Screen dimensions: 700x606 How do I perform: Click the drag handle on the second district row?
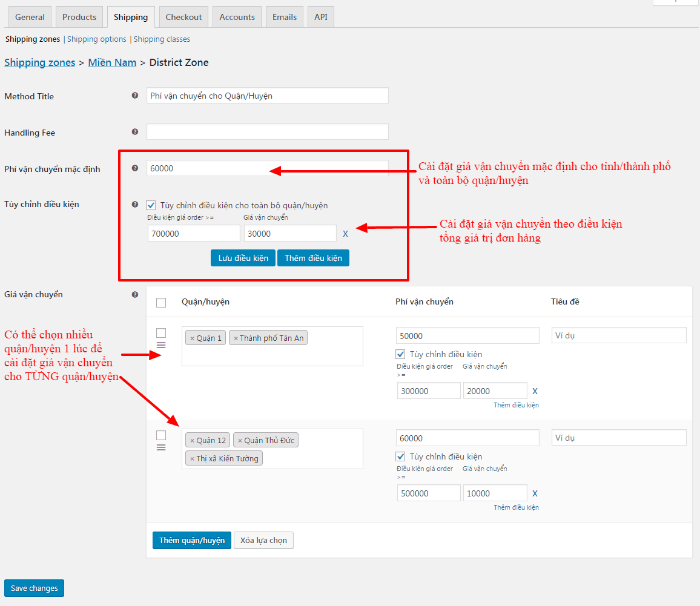(161, 447)
